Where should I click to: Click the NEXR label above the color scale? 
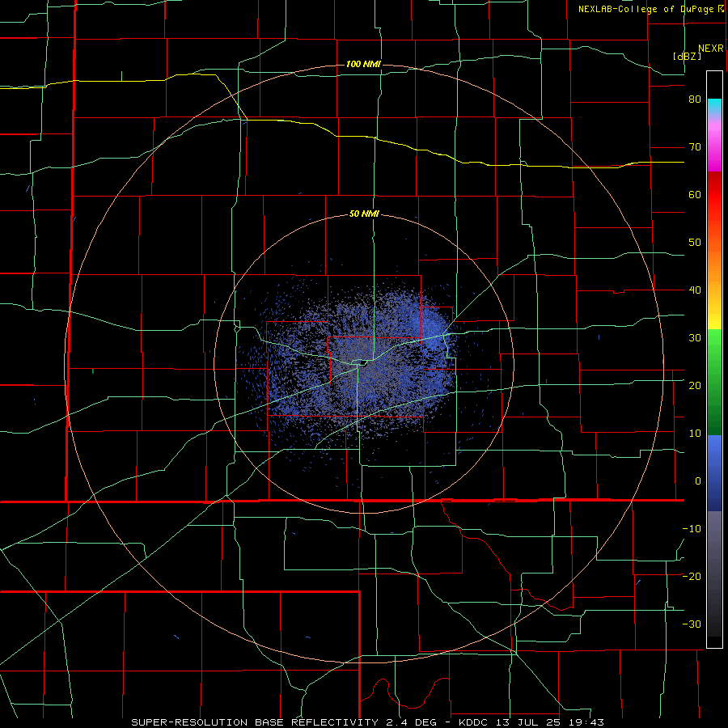711,49
